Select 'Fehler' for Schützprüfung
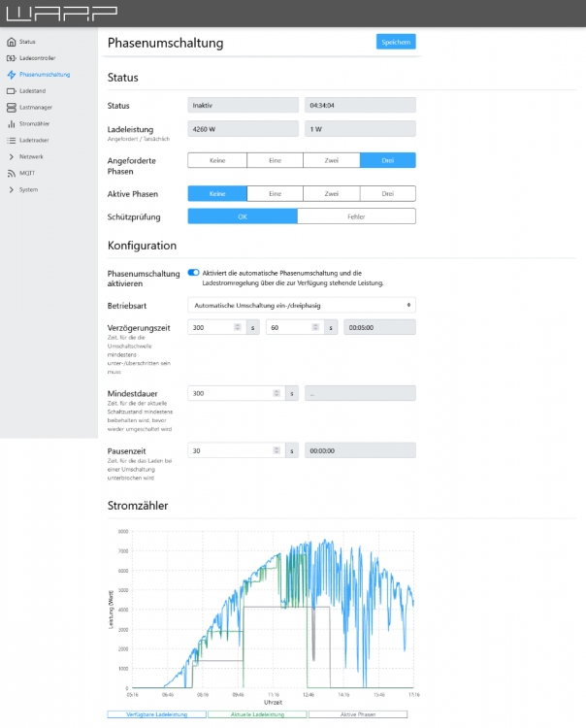The image size is (586, 728). (356, 216)
